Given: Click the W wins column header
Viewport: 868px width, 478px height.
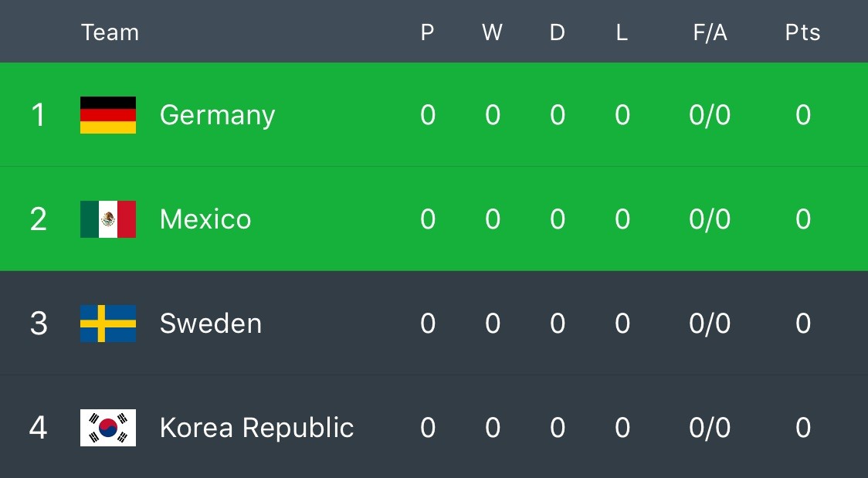Looking at the screenshot, I should [x=492, y=32].
